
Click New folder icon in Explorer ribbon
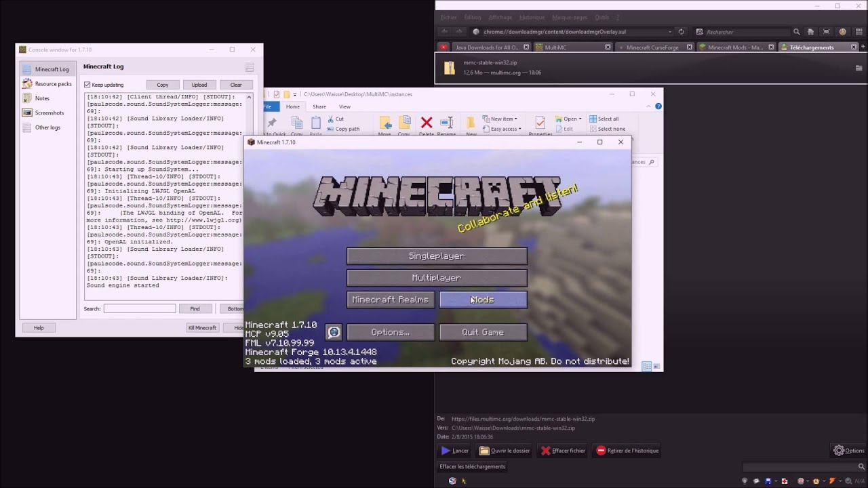coord(471,123)
